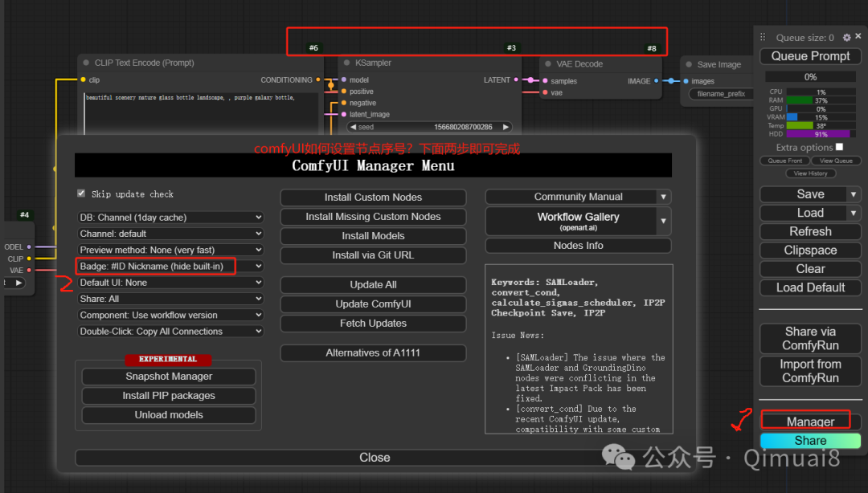Open the Component workflow version dropdown
868x493 pixels.
[x=170, y=315]
